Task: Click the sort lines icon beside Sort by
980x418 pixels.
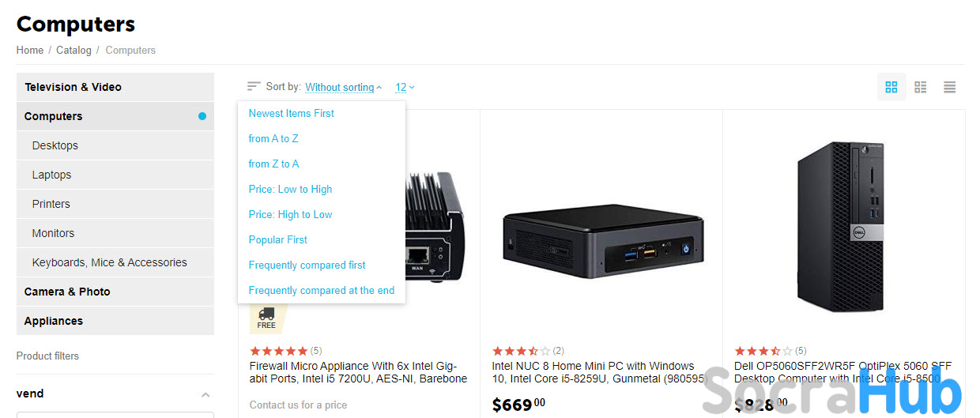Action: tap(254, 86)
